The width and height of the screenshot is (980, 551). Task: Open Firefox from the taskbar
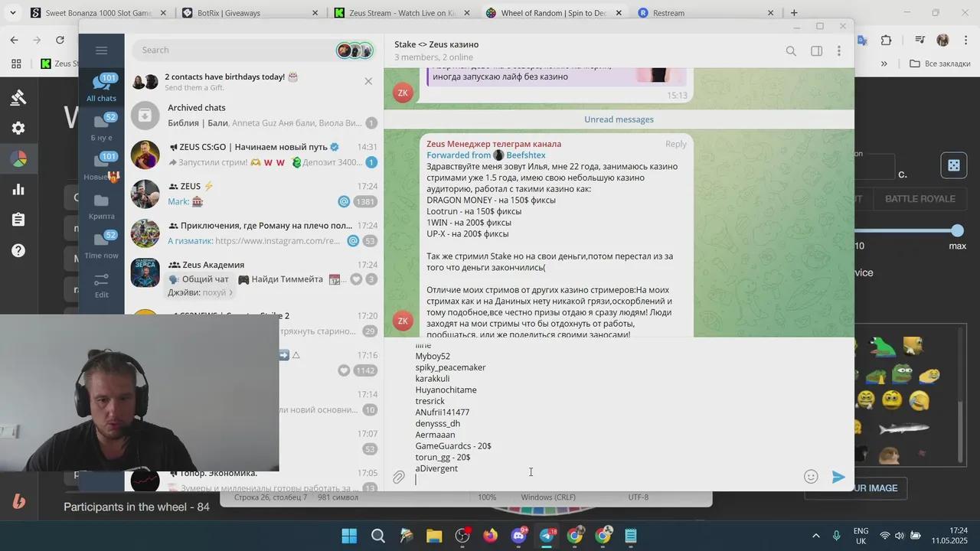pos(491,536)
